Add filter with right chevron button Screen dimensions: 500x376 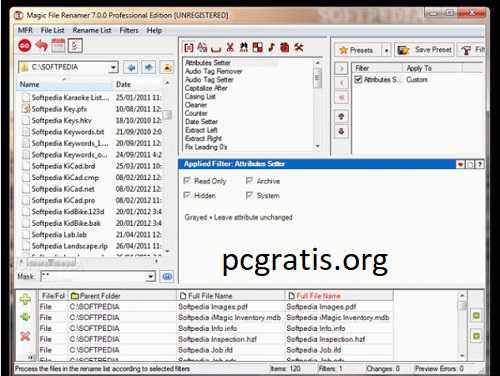[x=341, y=68]
